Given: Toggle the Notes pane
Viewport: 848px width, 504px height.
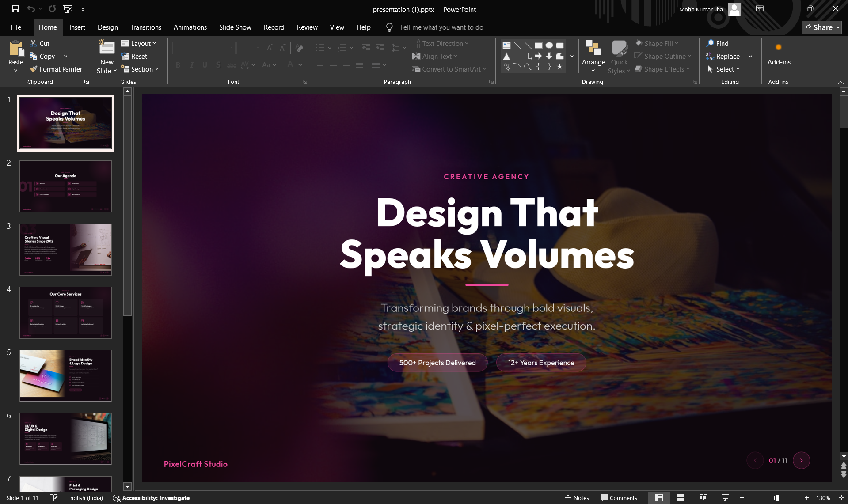Looking at the screenshot, I should click(x=577, y=498).
